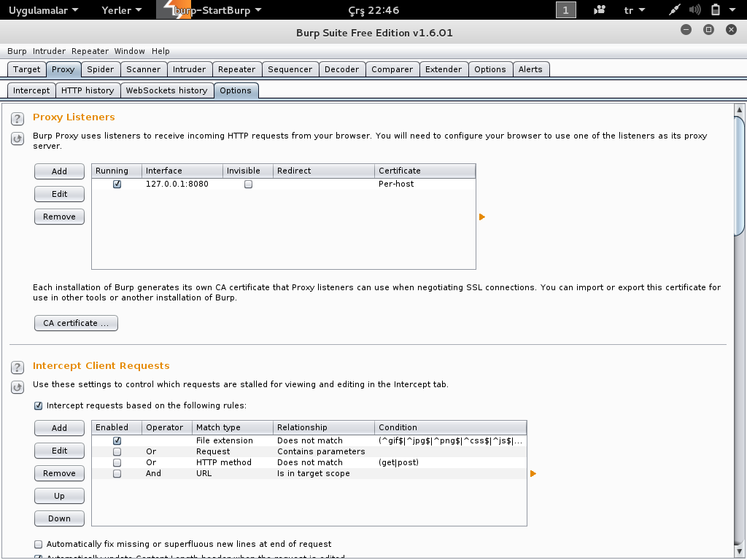Switch to the Spider tab
The height and width of the screenshot is (560, 747).
click(x=100, y=69)
